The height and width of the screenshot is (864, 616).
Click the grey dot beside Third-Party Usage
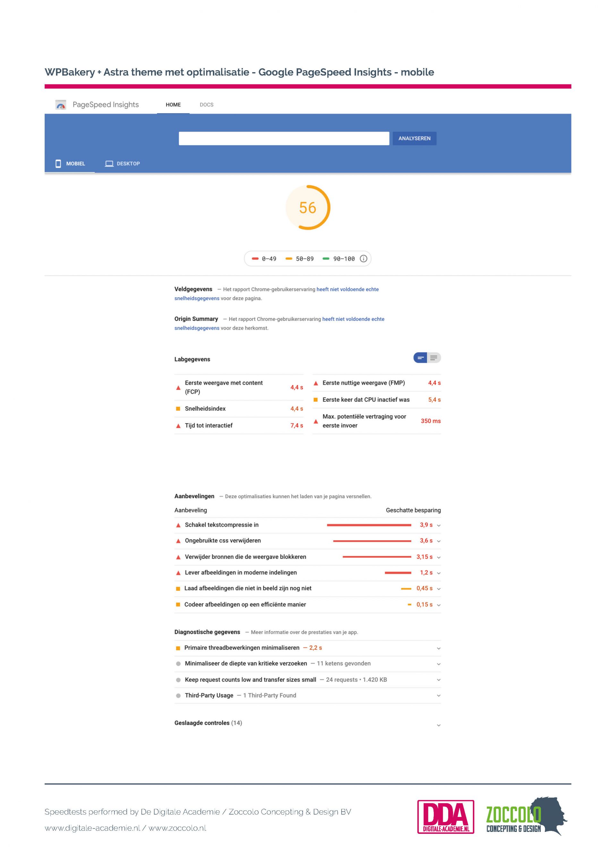(178, 696)
